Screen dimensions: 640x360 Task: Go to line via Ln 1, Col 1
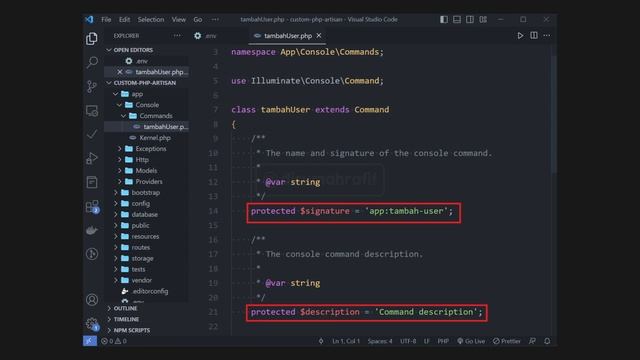(x=346, y=341)
